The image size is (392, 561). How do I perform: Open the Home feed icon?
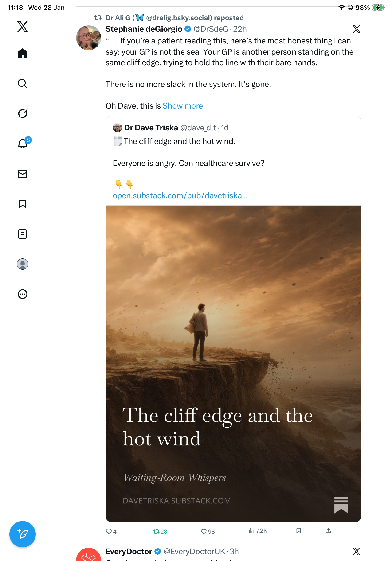tap(23, 53)
